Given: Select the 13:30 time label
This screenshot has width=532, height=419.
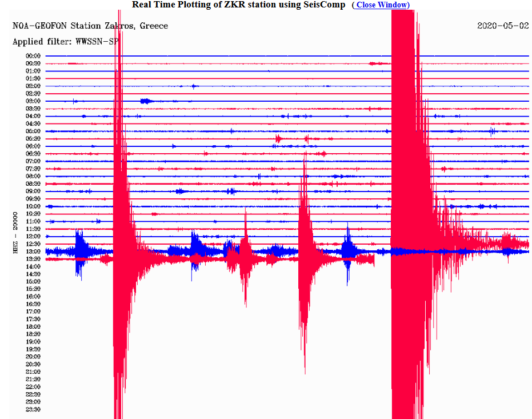Looking at the screenshot, I should click(33, 259).
